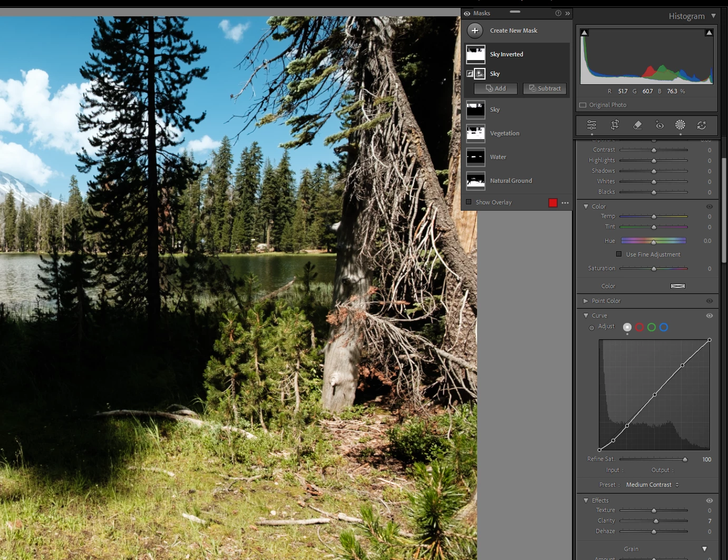Open the Masks panel help icon
Image resolution: width=728 pixels, height=560 pixels.
[x=558, y=13]
